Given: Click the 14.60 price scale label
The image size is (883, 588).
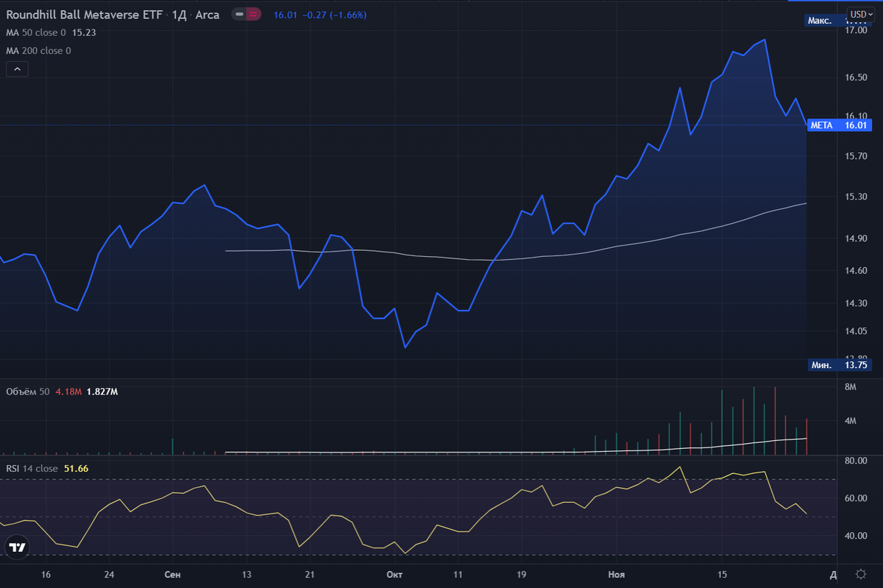Looking at the screenshot, I should (x=856, y=271).
